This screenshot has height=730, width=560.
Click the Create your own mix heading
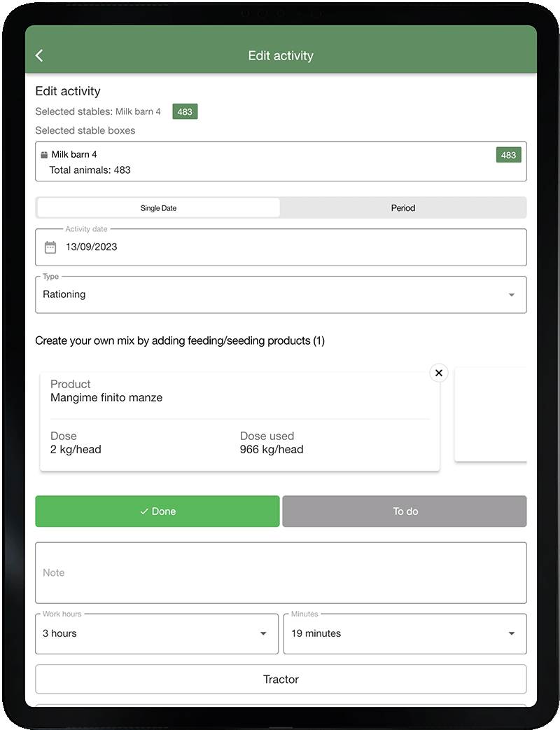click(180, 340)
